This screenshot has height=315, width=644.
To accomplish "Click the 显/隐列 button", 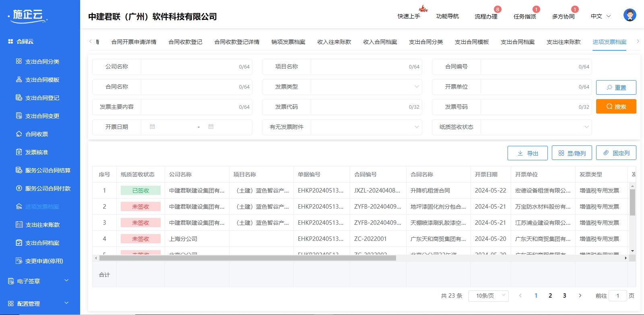I will 572,153.
